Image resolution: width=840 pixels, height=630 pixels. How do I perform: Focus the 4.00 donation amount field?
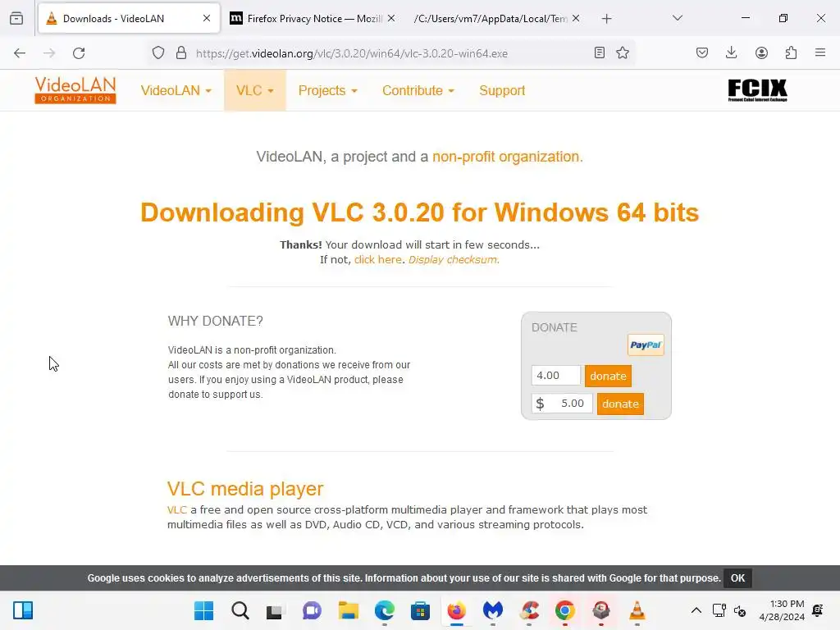(x=555, y=376)
